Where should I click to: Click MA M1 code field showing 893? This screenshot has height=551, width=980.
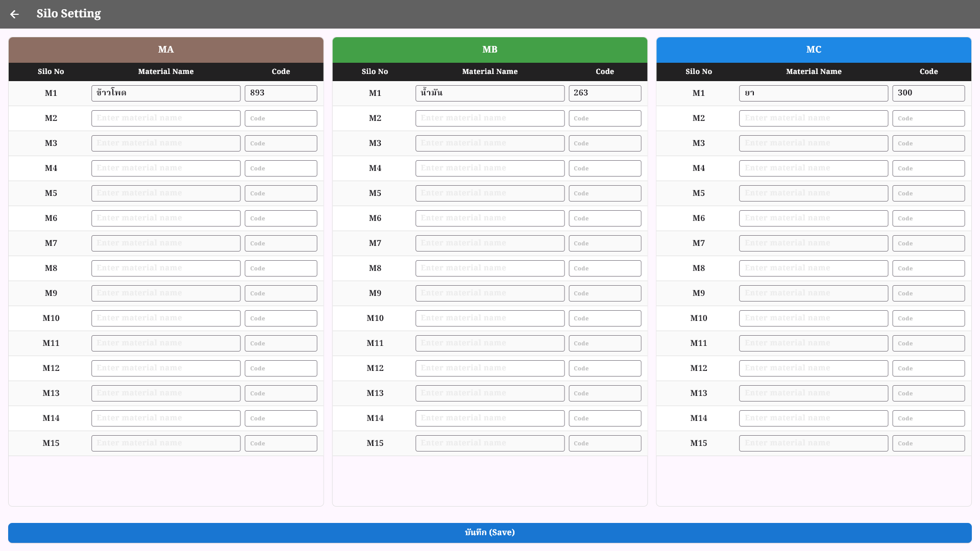(x=281, y=93)
